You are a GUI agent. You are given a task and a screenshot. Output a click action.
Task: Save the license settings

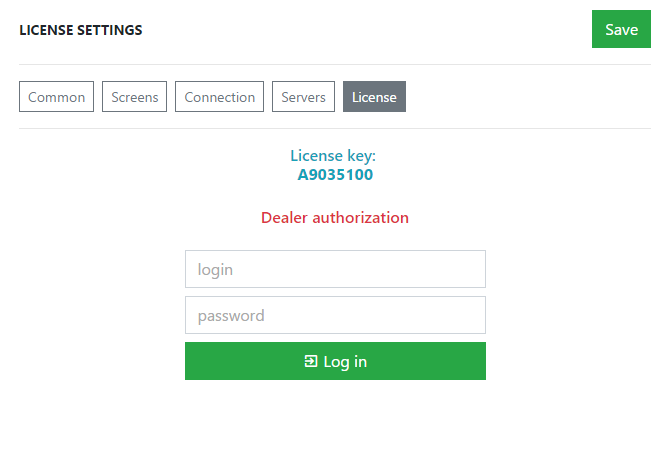tap(621, 29)
